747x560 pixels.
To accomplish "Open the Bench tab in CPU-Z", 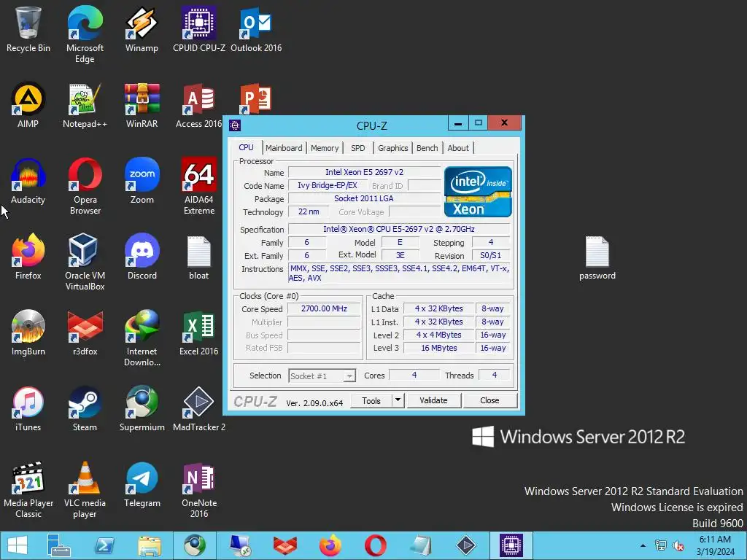I will [x=427, y=148].
